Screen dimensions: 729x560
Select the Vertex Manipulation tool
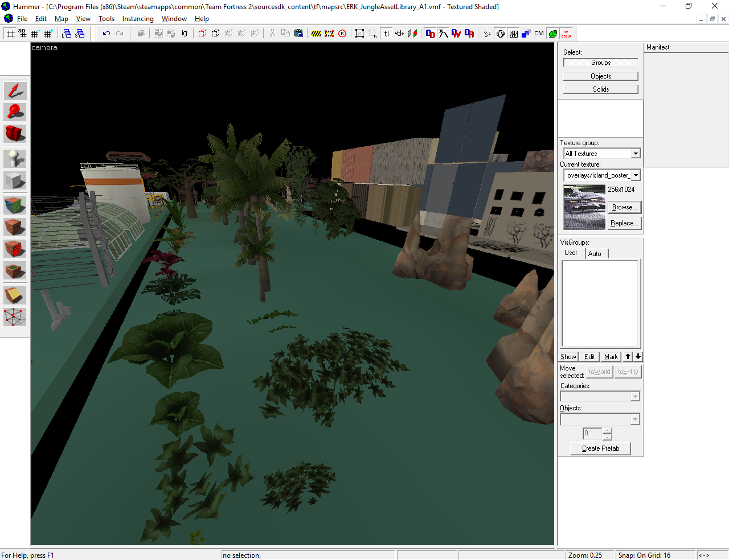[15, 317]
